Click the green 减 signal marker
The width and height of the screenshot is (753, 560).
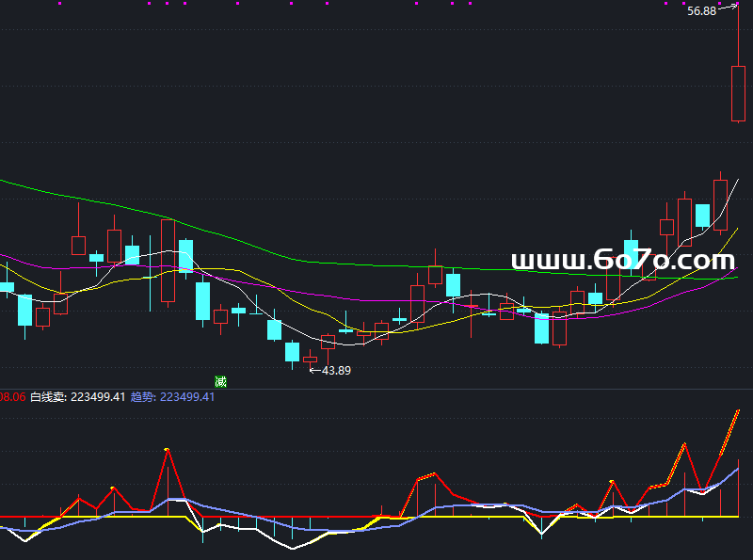(x=221, y=381)
